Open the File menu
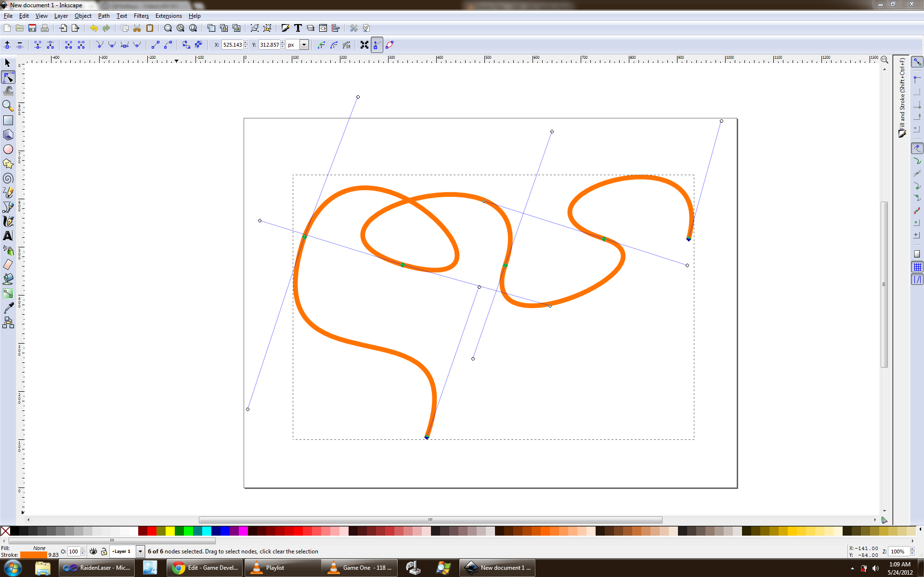The height and width of the screenshot is (577, 924). tap(8, 16)
